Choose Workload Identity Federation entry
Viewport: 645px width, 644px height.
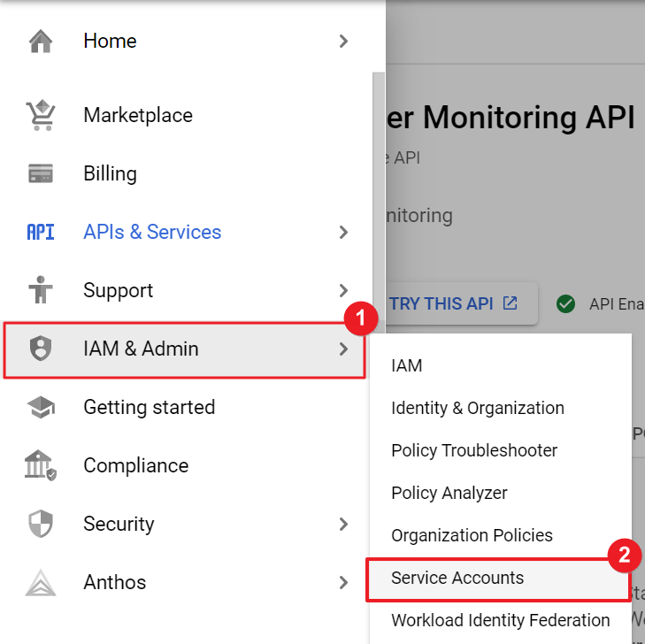pos(500,620)
